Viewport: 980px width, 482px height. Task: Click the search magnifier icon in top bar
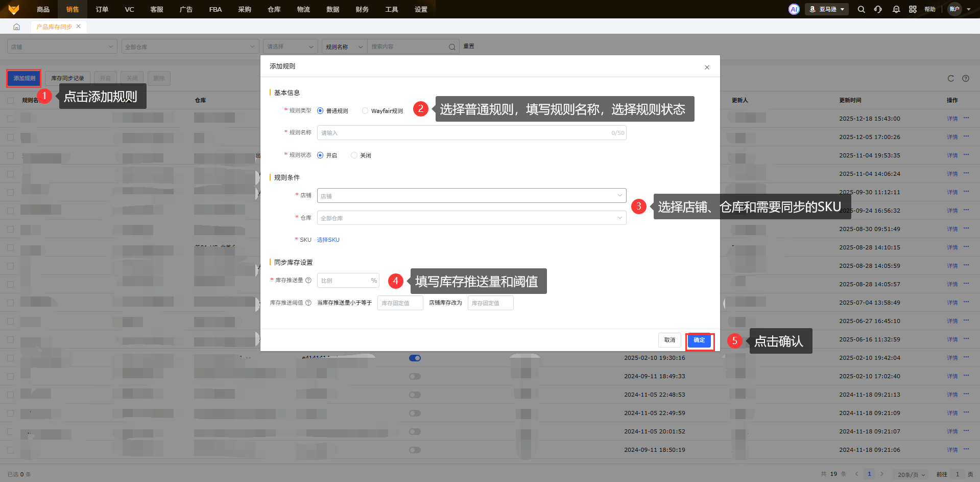coord(861,9)
